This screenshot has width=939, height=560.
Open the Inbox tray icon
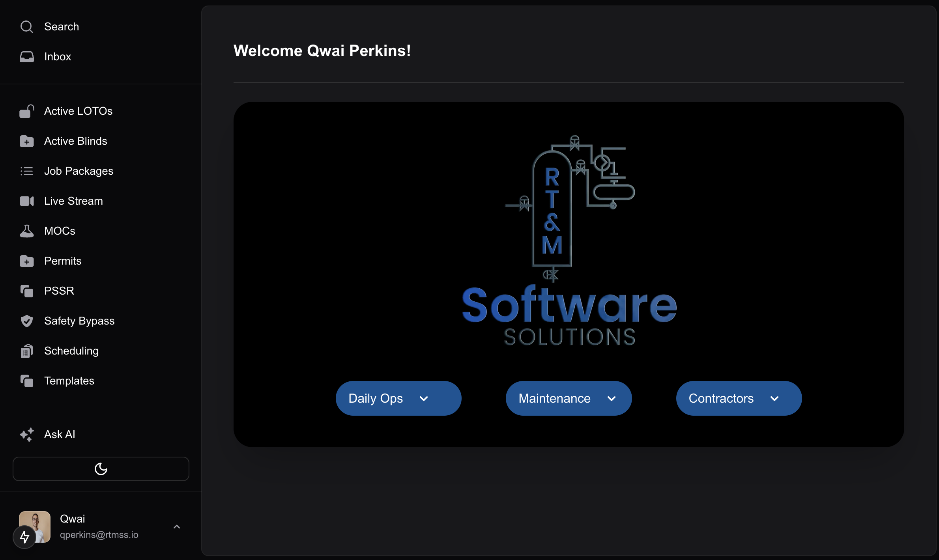pos(27,57)
